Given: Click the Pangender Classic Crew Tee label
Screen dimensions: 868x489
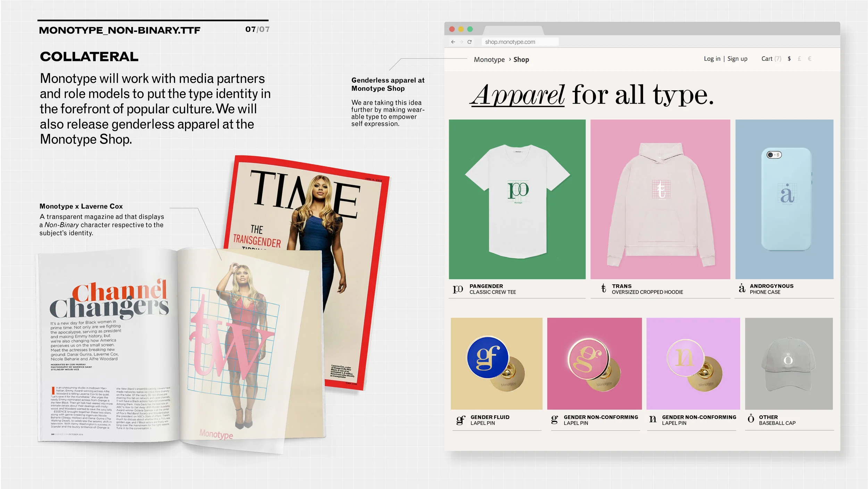Looking at the screenshot, I should pos(492,289).
